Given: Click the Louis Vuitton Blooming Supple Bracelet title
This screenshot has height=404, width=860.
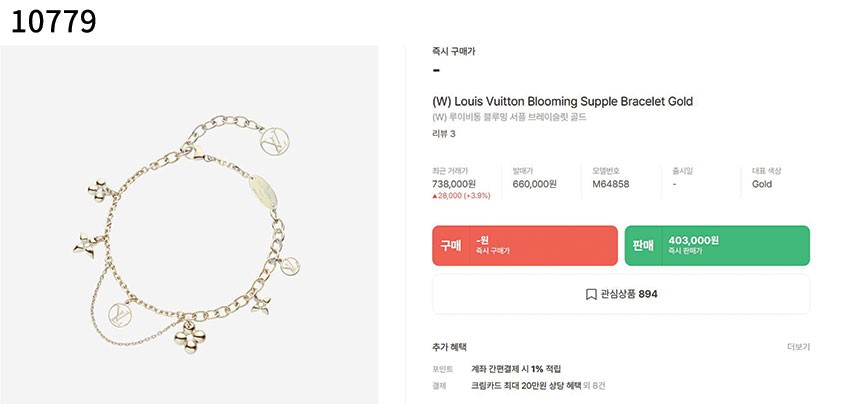Looking at the screenshot, I should [x=562, y=101].
